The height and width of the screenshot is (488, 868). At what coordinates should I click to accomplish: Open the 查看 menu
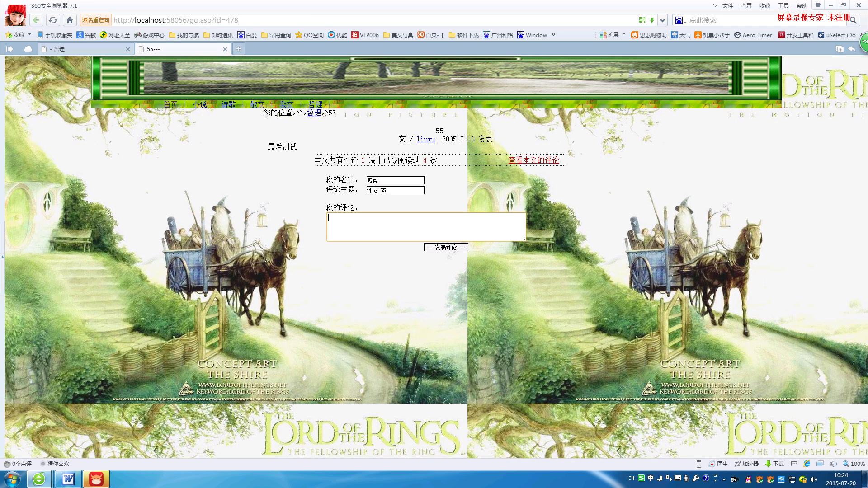tap(746, 5)
